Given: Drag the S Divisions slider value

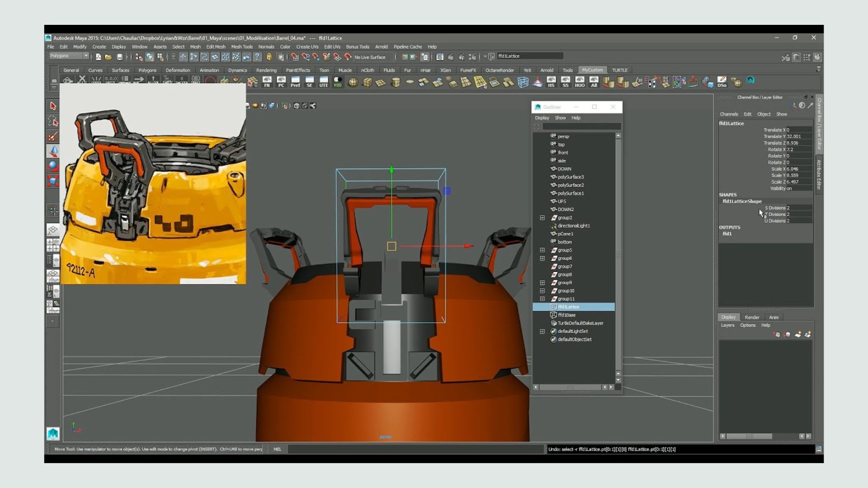Looking at the screenshot, I should pos(788,207).
